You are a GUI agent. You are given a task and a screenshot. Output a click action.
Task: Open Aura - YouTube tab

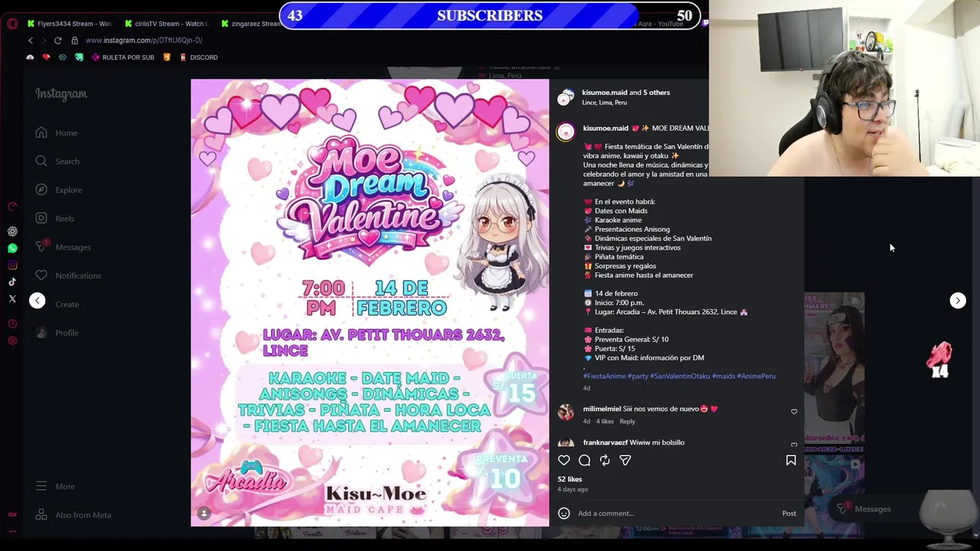pyautogui.click(x=660, y=24)
